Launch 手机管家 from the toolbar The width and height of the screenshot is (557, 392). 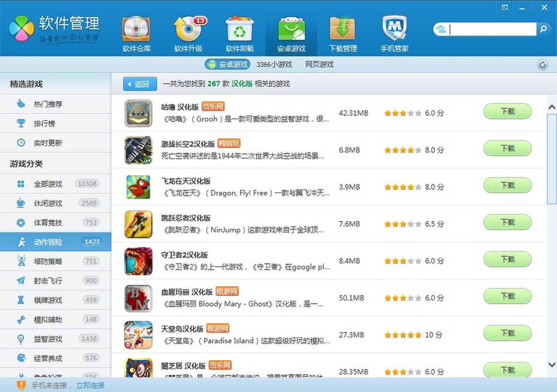point(394,33)
